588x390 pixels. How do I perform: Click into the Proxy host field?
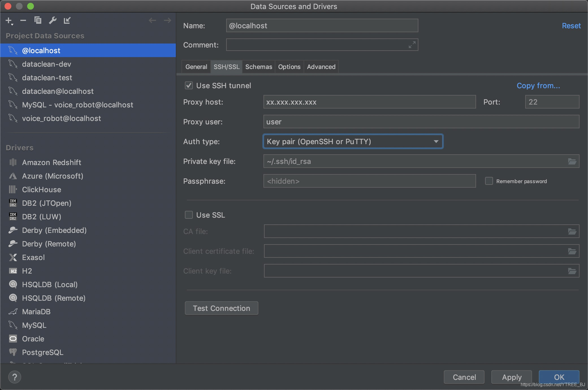(369, 102)
